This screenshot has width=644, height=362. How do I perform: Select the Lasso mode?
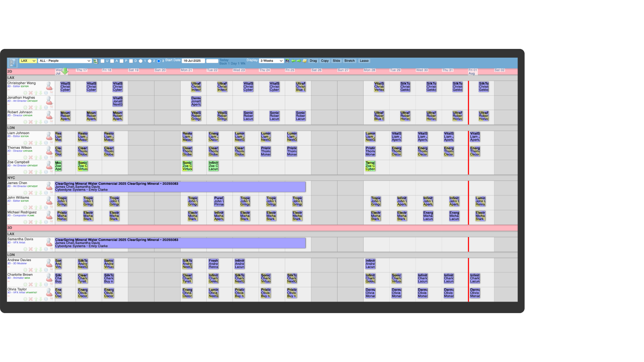tap(364, 61)
